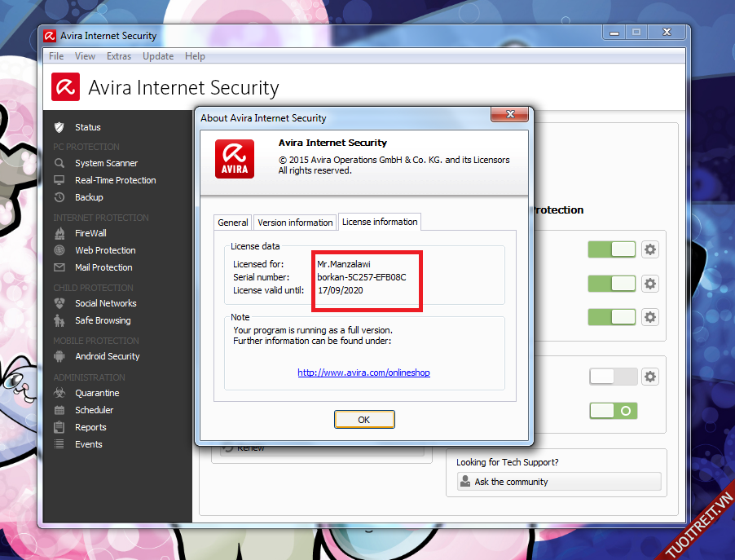Open System Scanner via magnifier icon
Viewport: 735px width, 560px height.
point(59,163)
